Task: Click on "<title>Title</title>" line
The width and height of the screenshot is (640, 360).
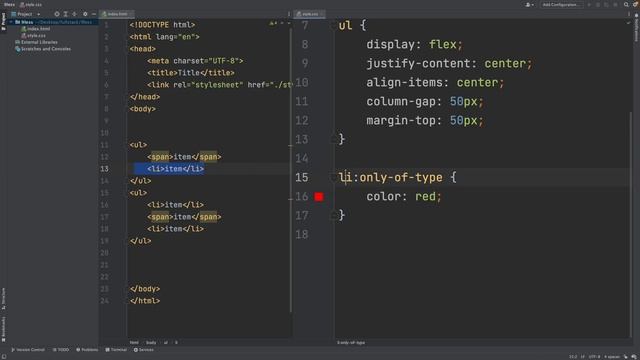Action: point(191,73)
